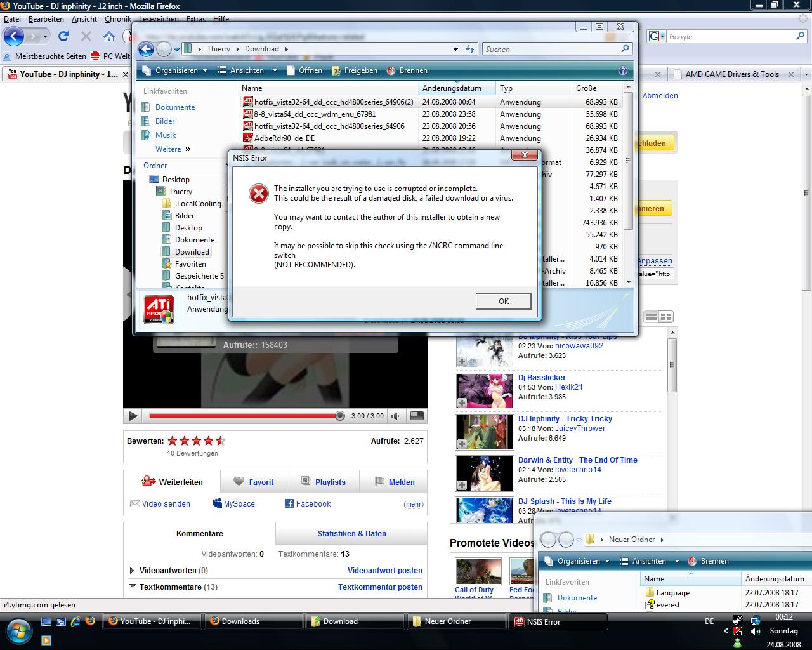This screenshot has height=650, width=812.
Task: Open Dj Basslicker related video thumbnail
Action: click(485, 390)
